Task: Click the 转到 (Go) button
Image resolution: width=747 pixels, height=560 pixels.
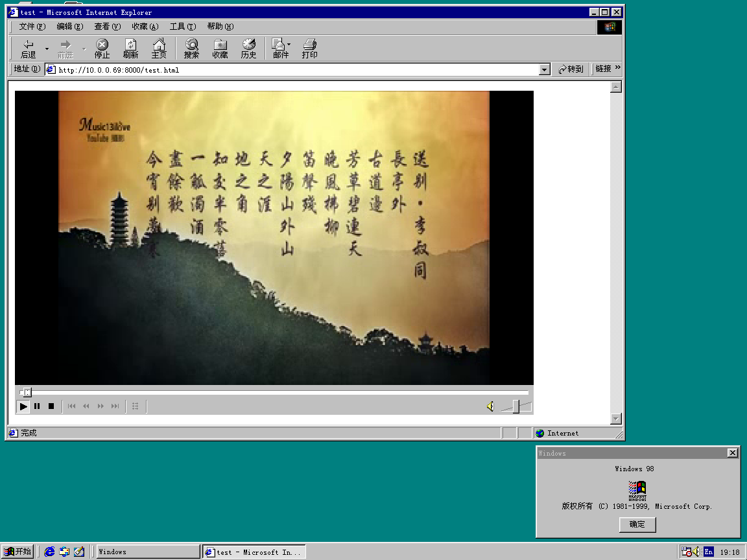Action: (x=570, y=69)
